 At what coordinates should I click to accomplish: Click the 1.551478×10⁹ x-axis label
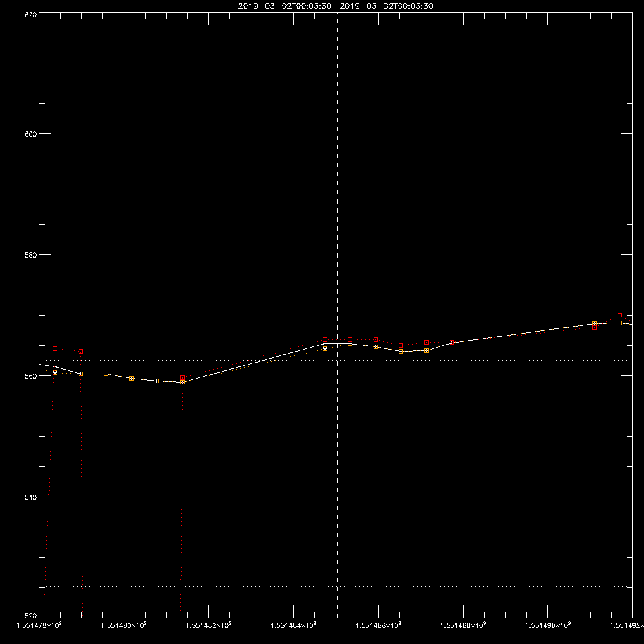pos(39,625)
